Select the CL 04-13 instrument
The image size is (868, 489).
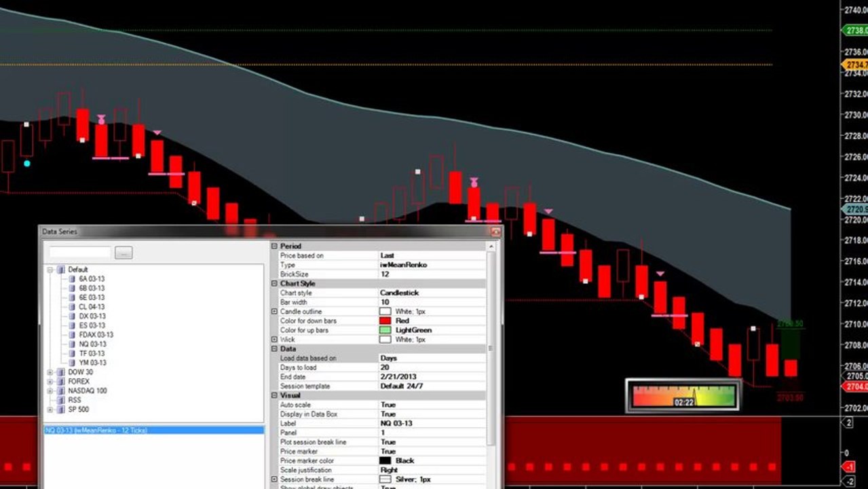[92, 307]
